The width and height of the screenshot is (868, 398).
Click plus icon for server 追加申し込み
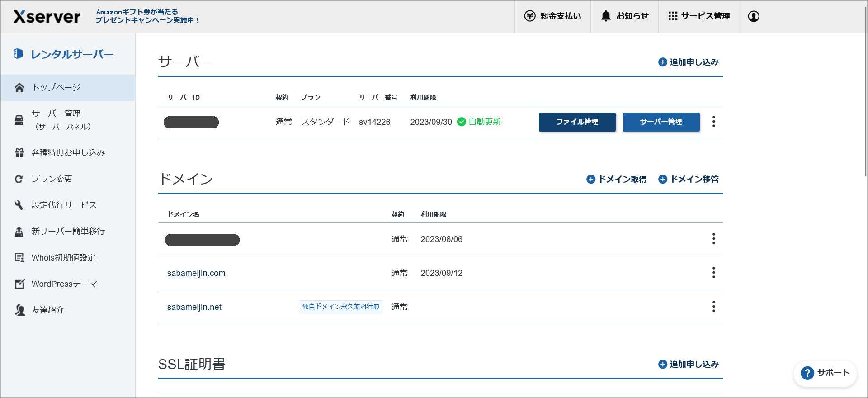[663, 62]
